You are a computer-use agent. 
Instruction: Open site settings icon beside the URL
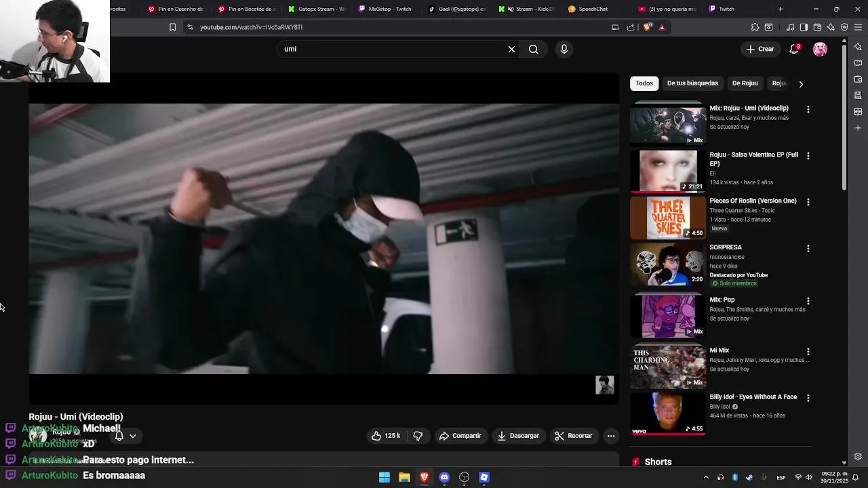point(190,27)
